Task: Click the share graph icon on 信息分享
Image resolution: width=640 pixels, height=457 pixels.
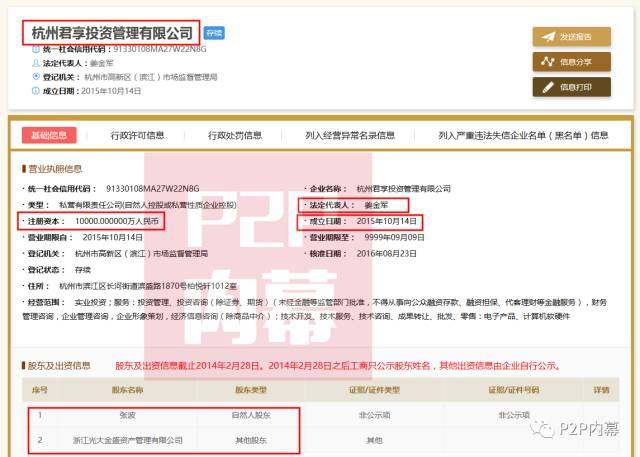Action: pos(547,62)
